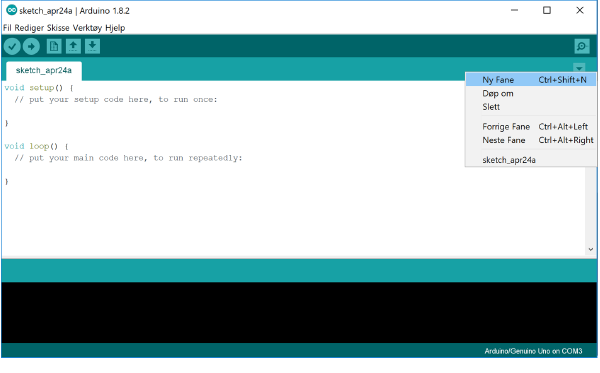Click the 'put your main code here' comment

(129, 158)
